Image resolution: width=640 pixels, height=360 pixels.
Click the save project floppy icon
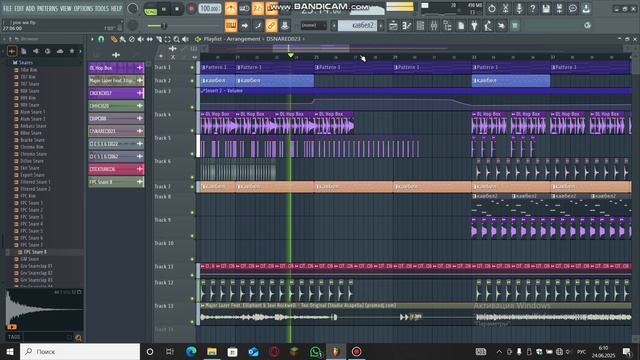point(546,9)
